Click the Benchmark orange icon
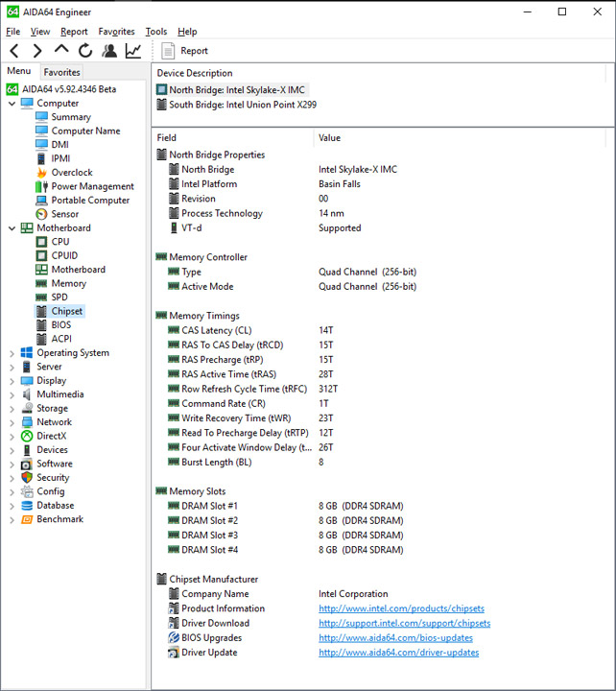This screenshot has width=616, height=691. (27, 519)
